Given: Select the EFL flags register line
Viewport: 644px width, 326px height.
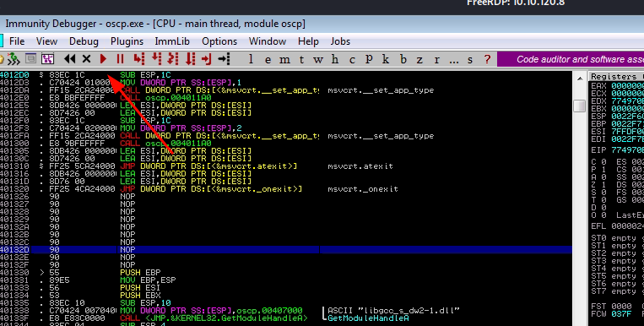Looking at the screenshot, I should (x=617, y=226).
